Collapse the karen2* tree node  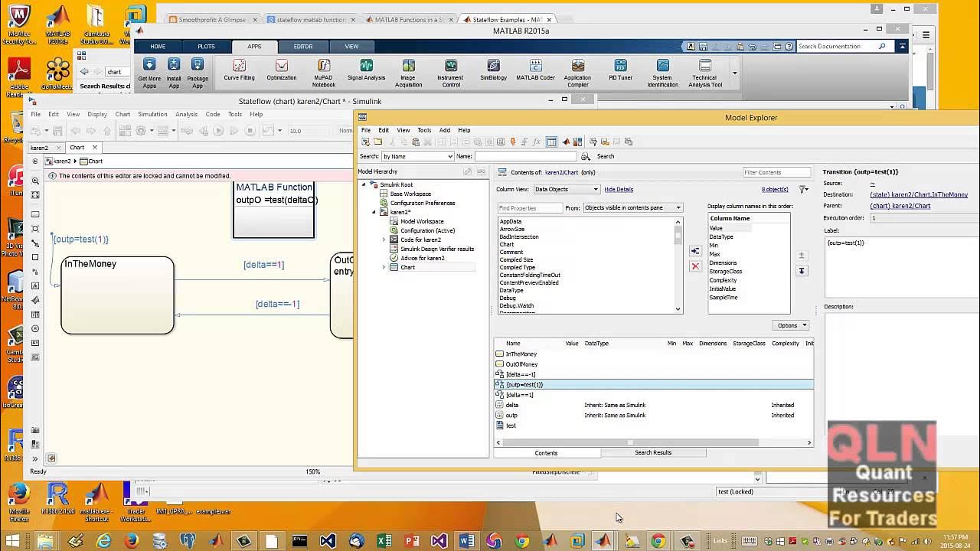click(374, 212)
